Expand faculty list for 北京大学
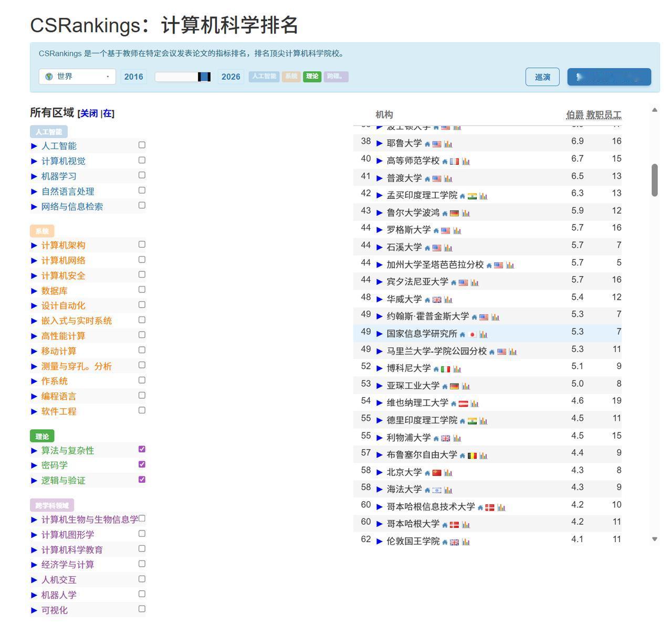 tap(380, 472)
